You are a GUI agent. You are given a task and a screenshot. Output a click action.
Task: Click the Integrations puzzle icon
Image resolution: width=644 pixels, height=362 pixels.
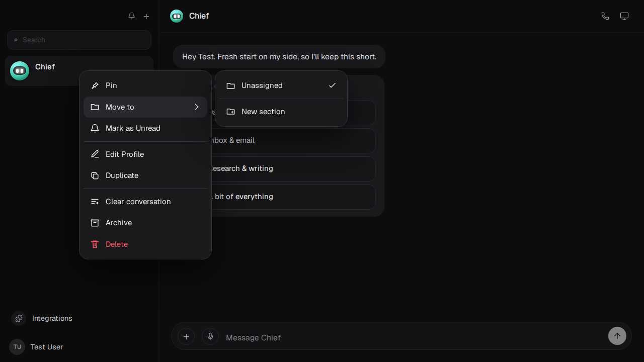(19, 318)
